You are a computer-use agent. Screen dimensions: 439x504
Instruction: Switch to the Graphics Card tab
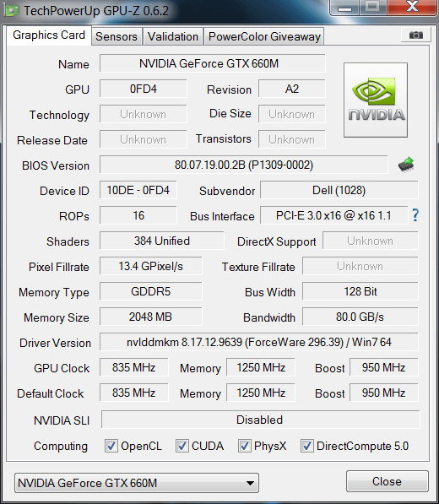[x=49, y=35]
